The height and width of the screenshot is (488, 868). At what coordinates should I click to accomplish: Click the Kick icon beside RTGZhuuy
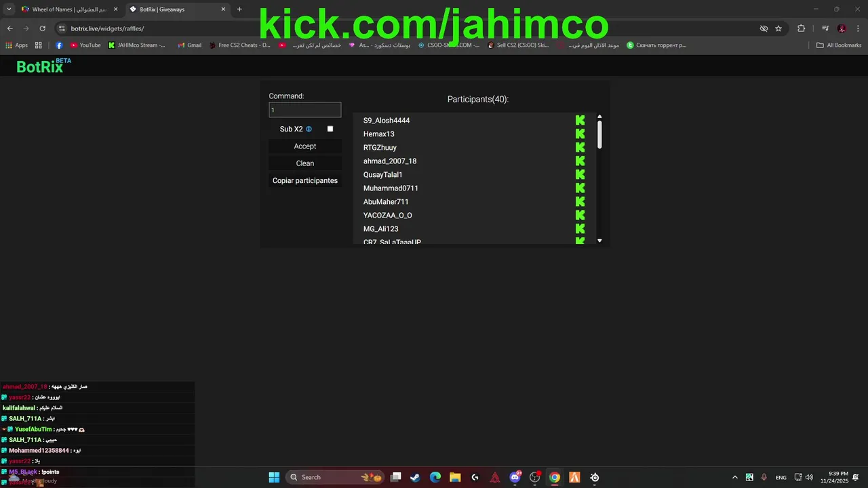point(580,147)
